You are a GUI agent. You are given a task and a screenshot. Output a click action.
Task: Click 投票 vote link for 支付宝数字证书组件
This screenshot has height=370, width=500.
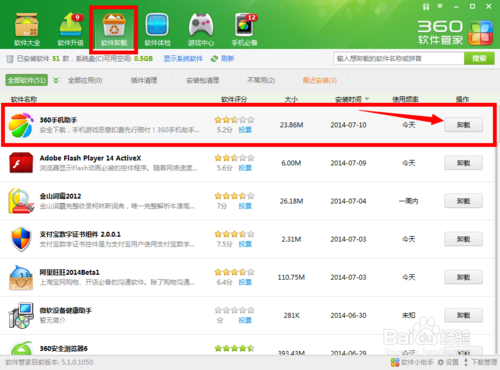coord(245,244)
